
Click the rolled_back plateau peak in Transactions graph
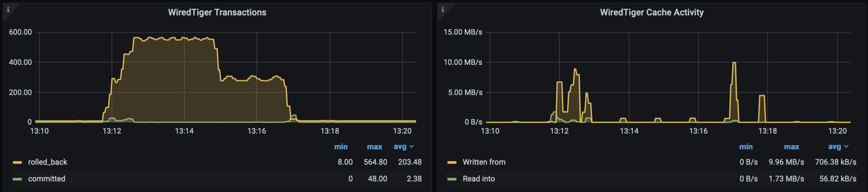170,39
